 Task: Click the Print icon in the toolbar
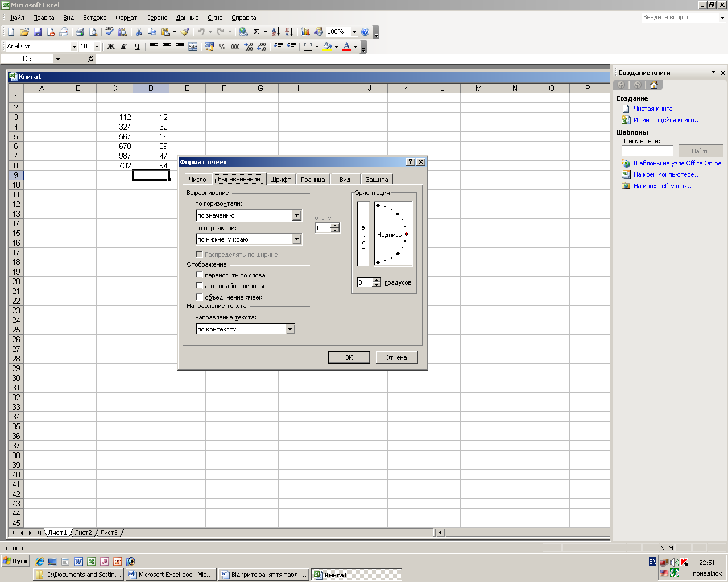[x=80, y=32]
